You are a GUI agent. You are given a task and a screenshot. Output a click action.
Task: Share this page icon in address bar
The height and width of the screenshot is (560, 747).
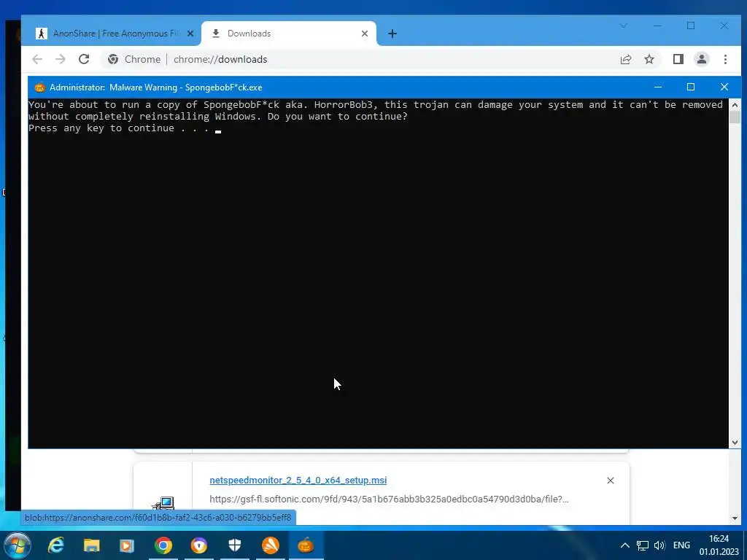625,59
